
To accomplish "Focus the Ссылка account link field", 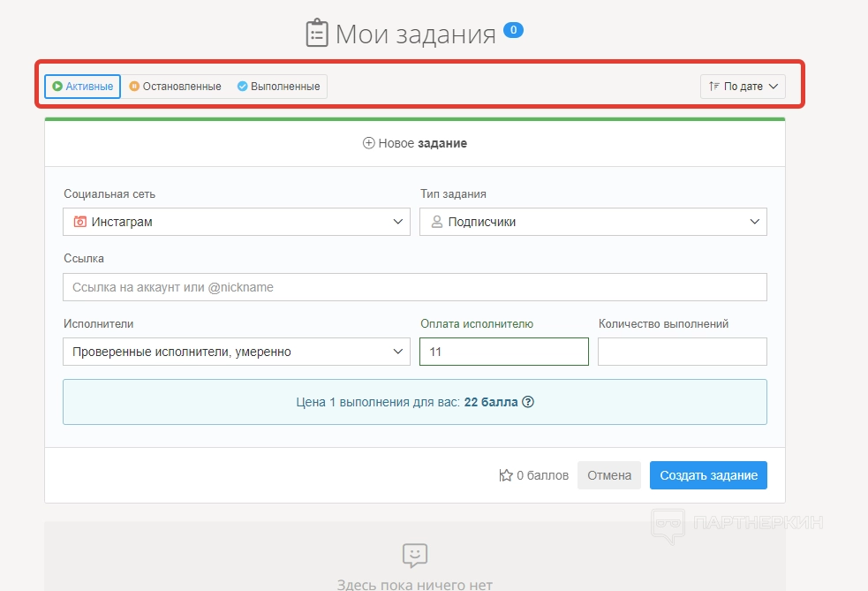I will pos(414,287).
